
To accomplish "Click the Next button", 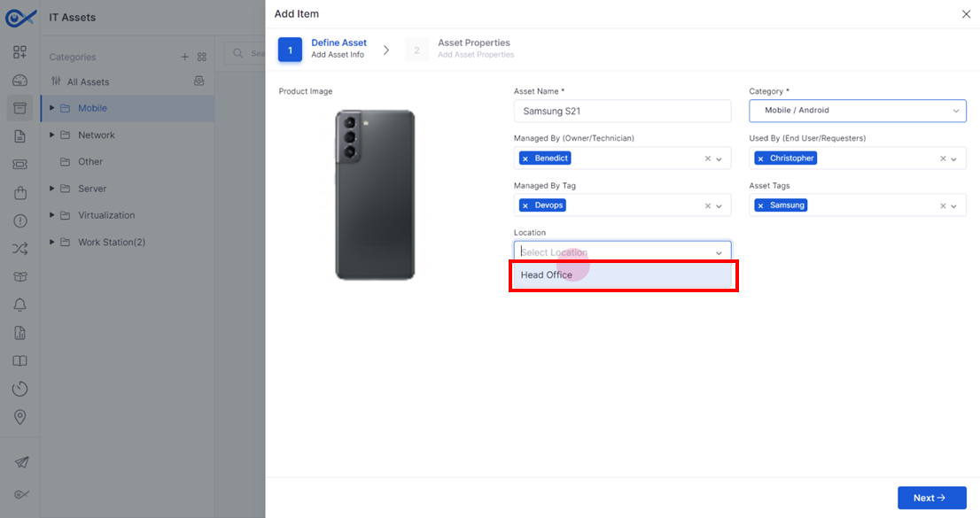I will [x=932, y=498].
